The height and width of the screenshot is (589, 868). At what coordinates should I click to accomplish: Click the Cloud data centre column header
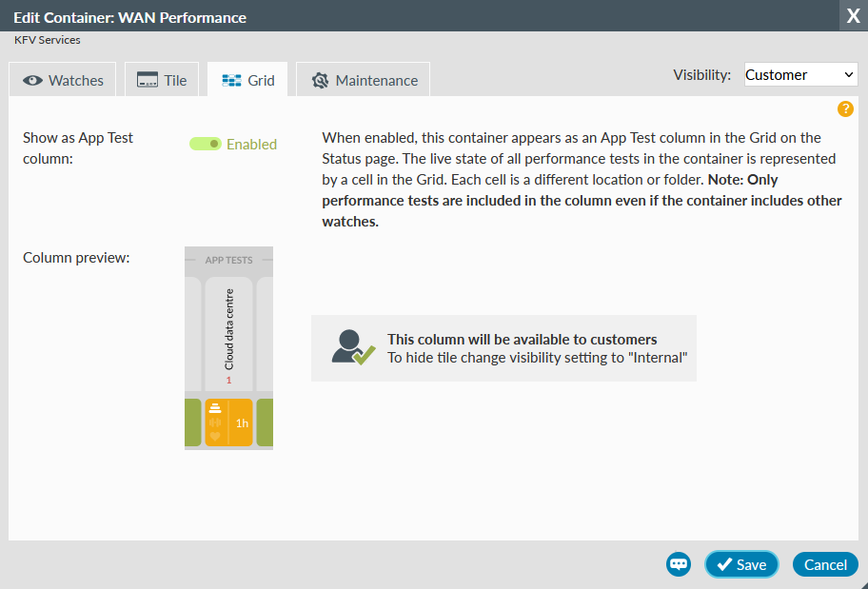pos(228,333)
